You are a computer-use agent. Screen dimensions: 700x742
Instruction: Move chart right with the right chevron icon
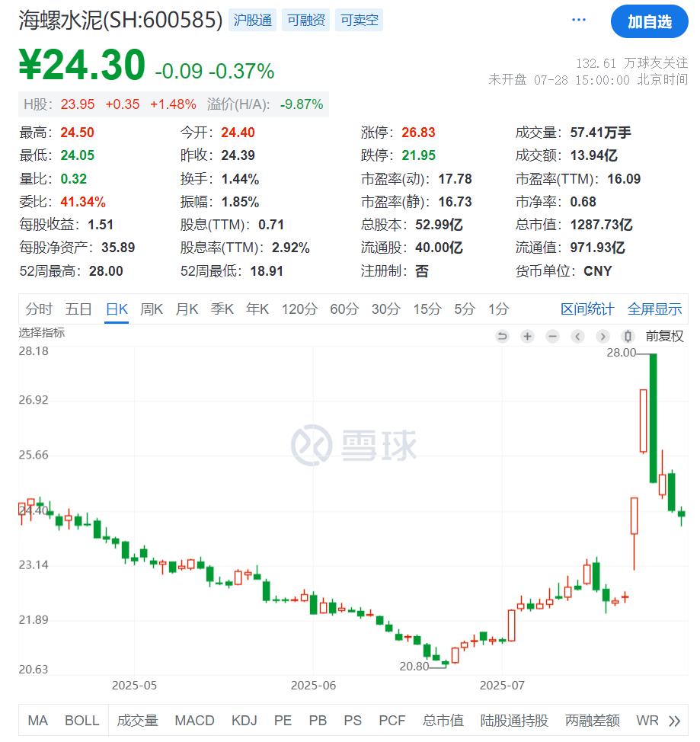coord(603,337)
